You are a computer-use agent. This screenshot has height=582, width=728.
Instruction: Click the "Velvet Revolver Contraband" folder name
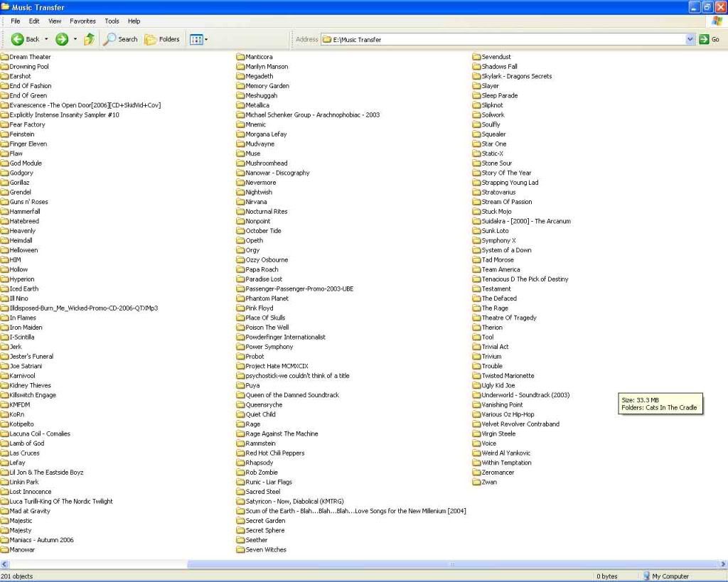pyautogui.click(x=520, y=424)
